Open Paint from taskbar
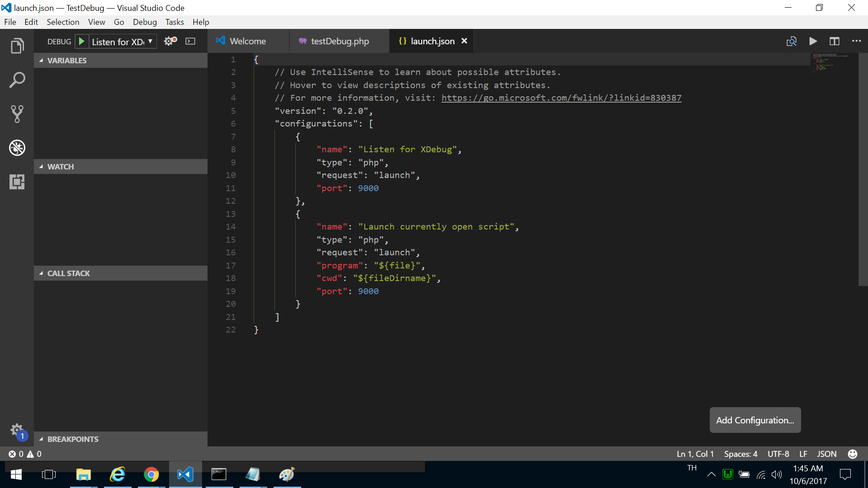 287,474
